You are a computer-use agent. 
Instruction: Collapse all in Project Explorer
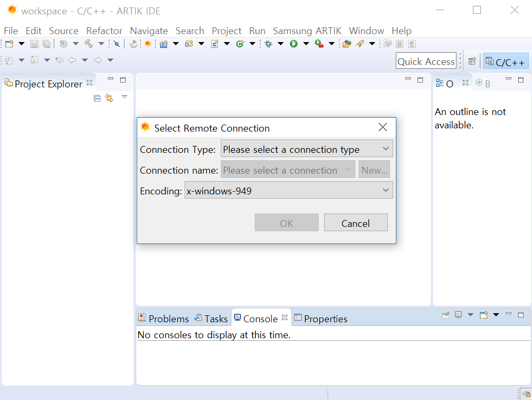pos(97,99)
